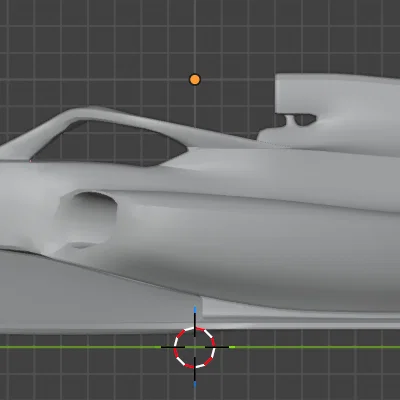Click the red-white 3D cursor circle

point(195,347)
